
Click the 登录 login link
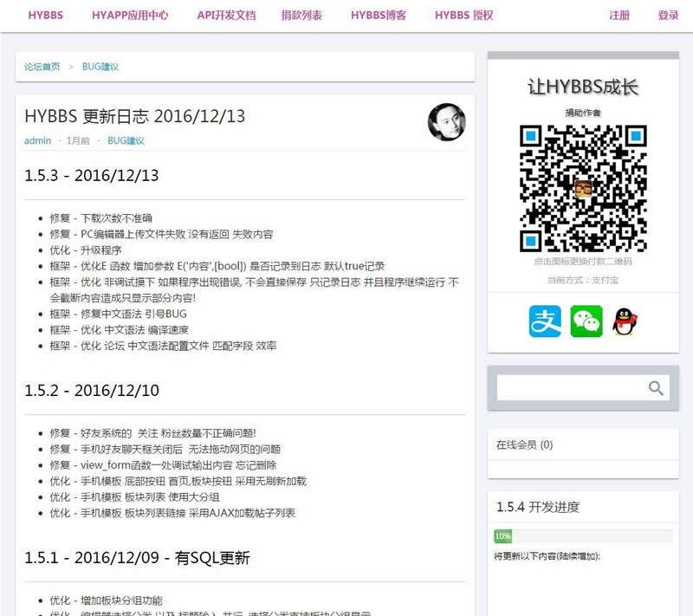coord(668,16)
